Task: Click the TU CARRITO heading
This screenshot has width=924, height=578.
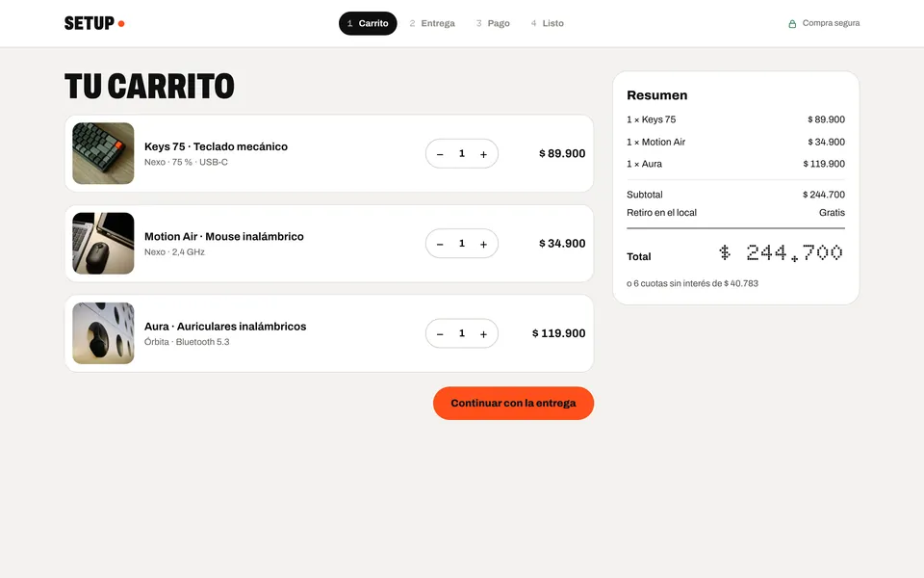Action: 149,86
